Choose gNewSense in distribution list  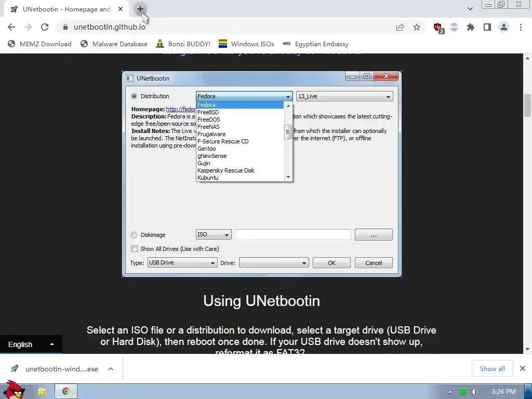tap(240, 156)
